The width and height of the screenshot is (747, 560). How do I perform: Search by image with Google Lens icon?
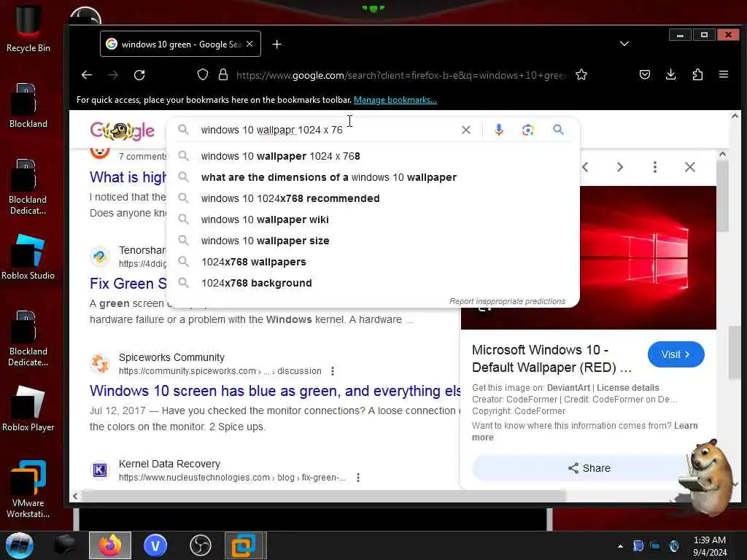(528, 130)
